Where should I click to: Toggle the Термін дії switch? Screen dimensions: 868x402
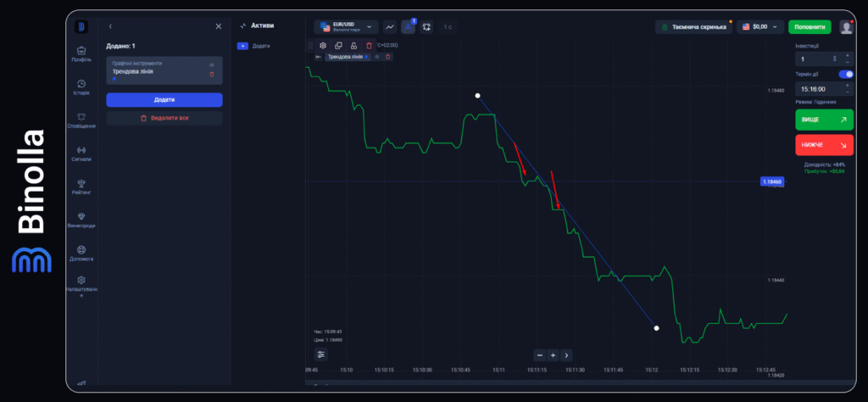click(845, 74)
